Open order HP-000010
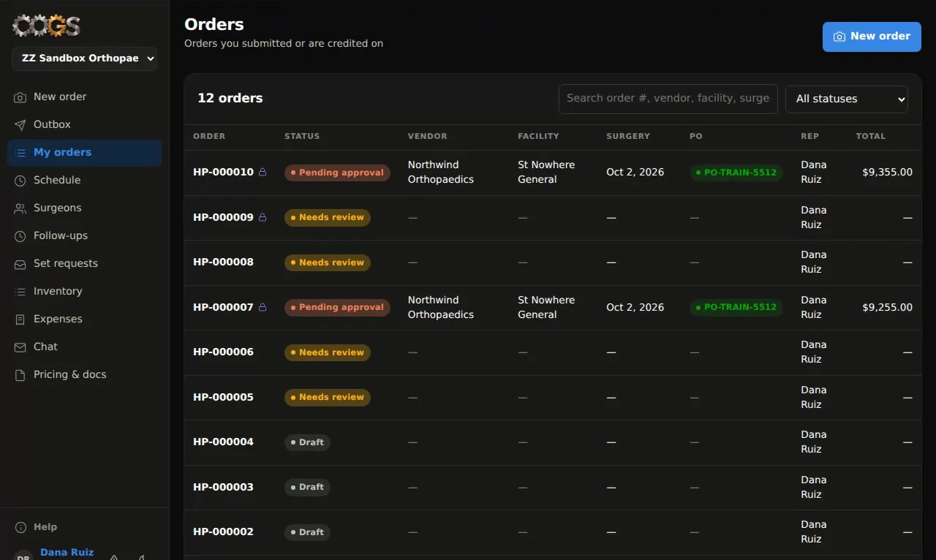Viewport: 936px width, 560px height. coord(223,173)
